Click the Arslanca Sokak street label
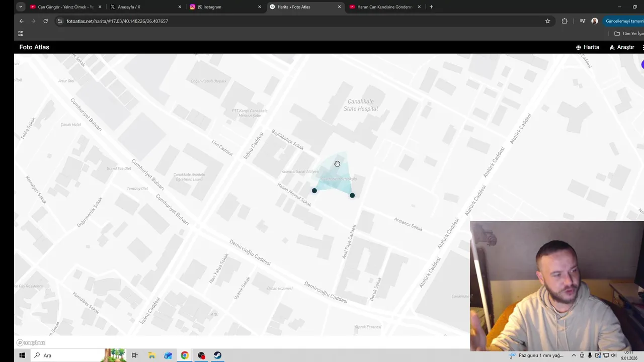 pos(408,224)
